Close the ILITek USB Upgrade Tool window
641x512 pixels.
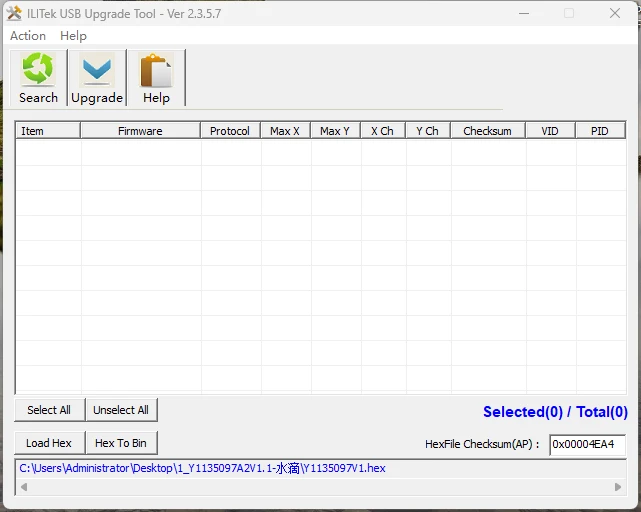(615, 13)
